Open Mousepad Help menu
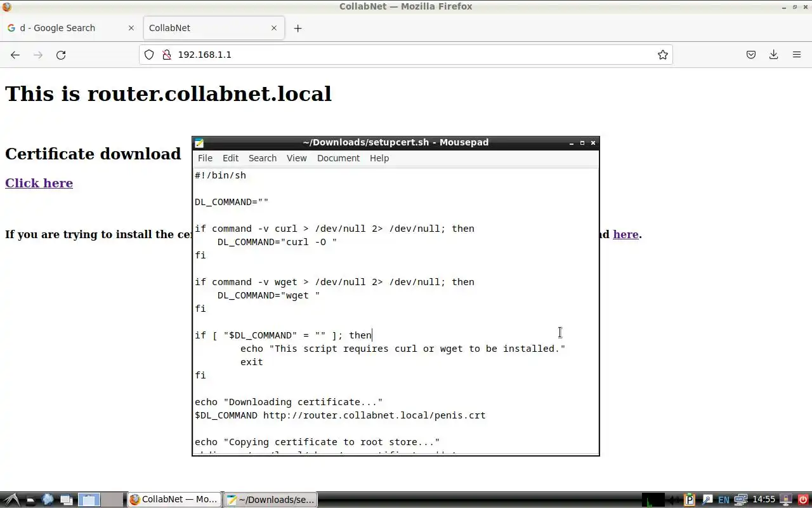The height and width of the screenshot is (508, 812). tap(379, 158)
